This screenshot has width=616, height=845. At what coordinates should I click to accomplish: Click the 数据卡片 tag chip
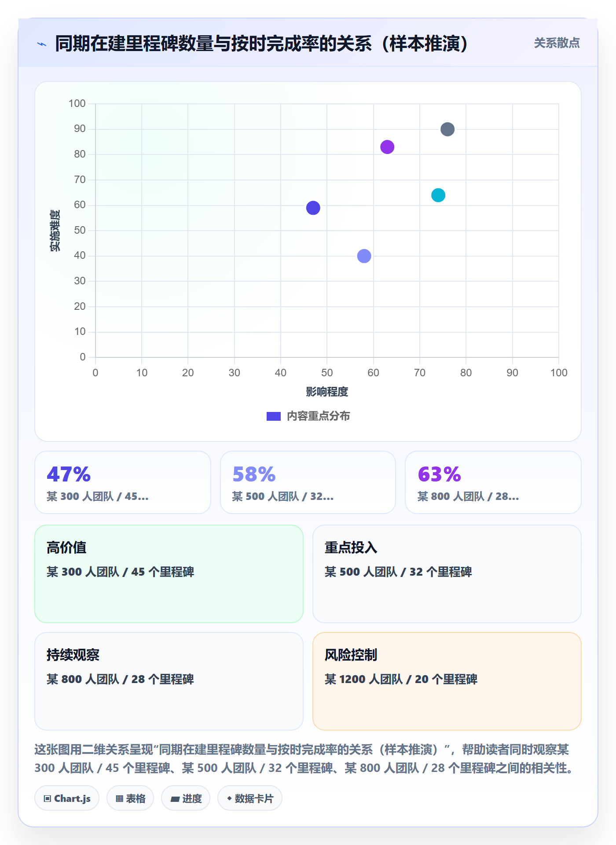point(250,798)
